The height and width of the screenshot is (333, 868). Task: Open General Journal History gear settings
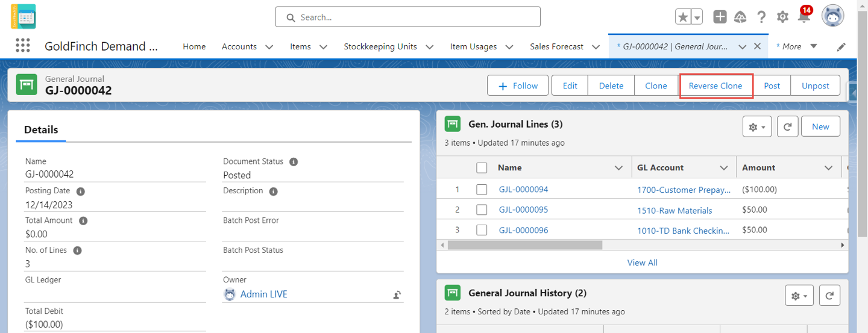(x=799, y=296)
